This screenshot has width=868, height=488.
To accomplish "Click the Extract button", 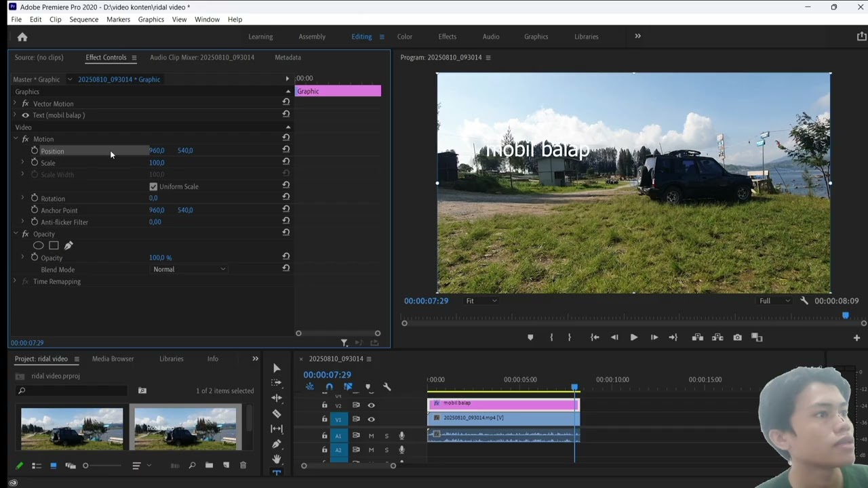I will click(x=717, y=338).
